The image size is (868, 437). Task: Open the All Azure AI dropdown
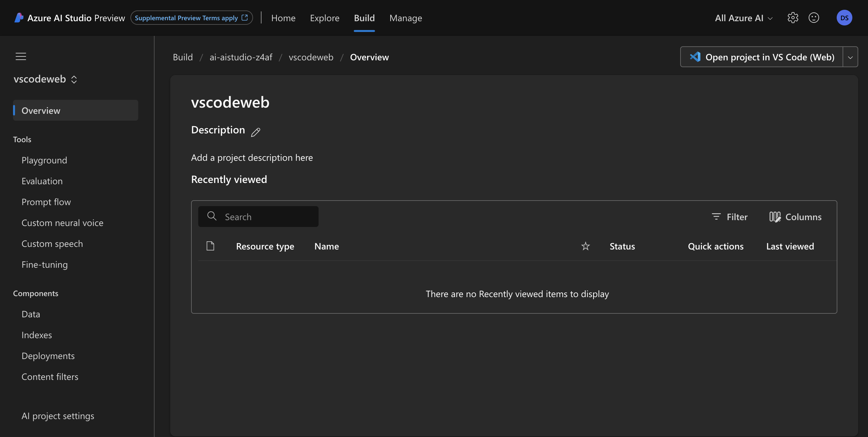tap(743, 18)
